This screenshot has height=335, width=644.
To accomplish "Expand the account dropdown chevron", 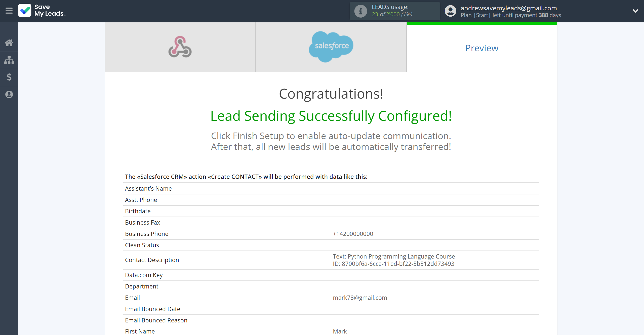I will point(635,11).
